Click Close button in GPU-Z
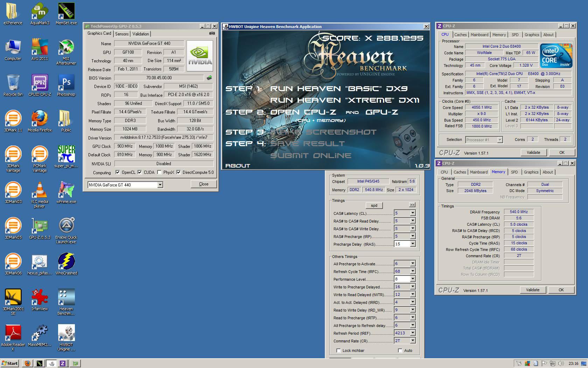The width and height of the screenshot is (588, 368). click(204, 184)
